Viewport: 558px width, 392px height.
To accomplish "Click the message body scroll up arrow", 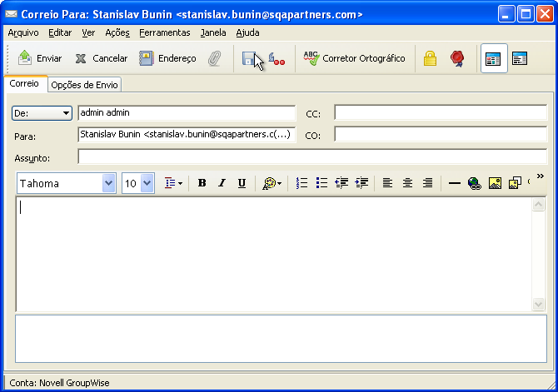I will click(x=538, y=205).
